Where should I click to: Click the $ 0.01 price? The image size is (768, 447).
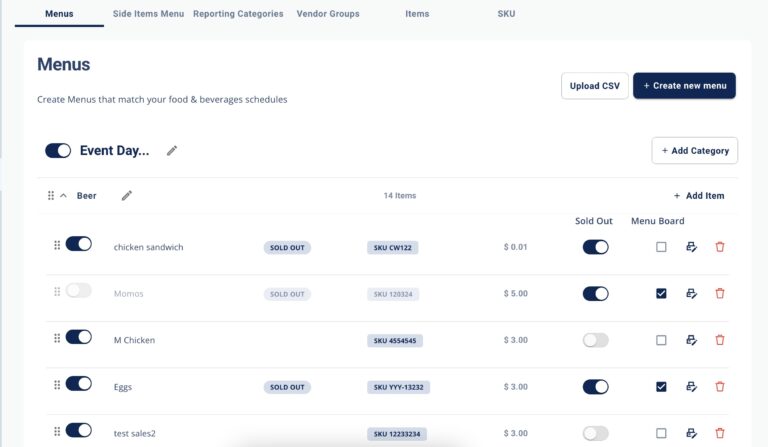515,247
